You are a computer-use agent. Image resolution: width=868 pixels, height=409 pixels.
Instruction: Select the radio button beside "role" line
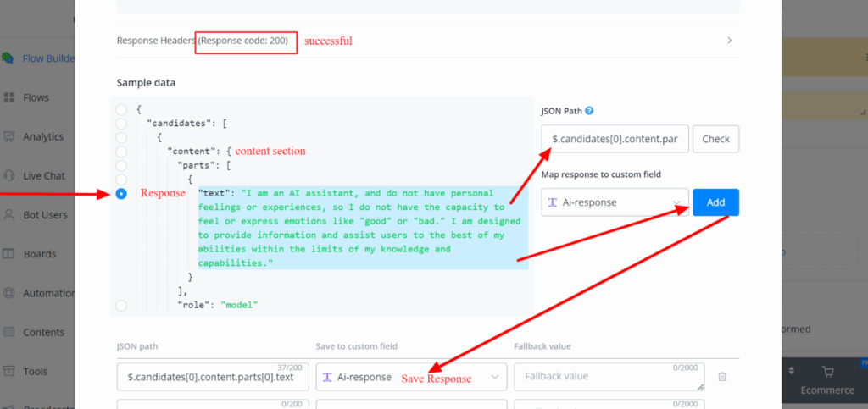pos(121,305)
